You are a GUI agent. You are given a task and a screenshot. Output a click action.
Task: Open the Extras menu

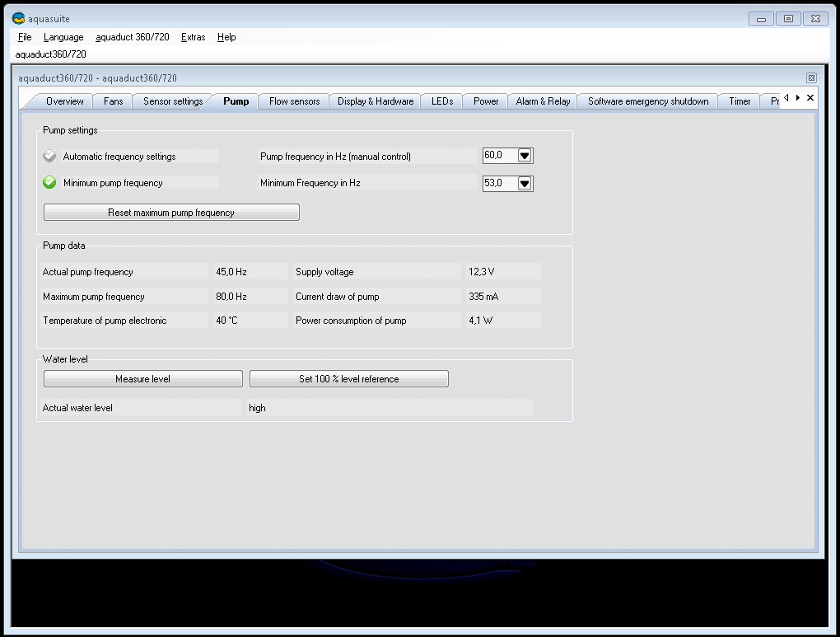[x=193, y=37]
